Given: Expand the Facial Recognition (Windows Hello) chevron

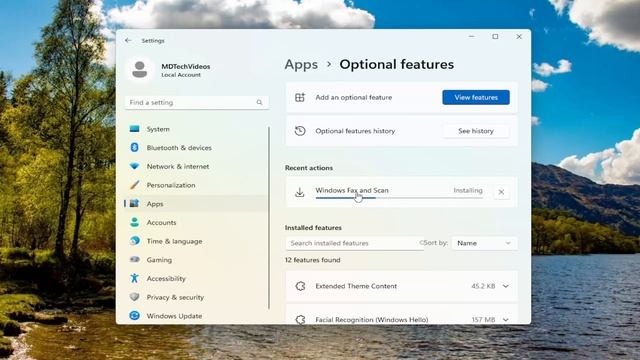Looking at the screenshot, I should [506, 320].
